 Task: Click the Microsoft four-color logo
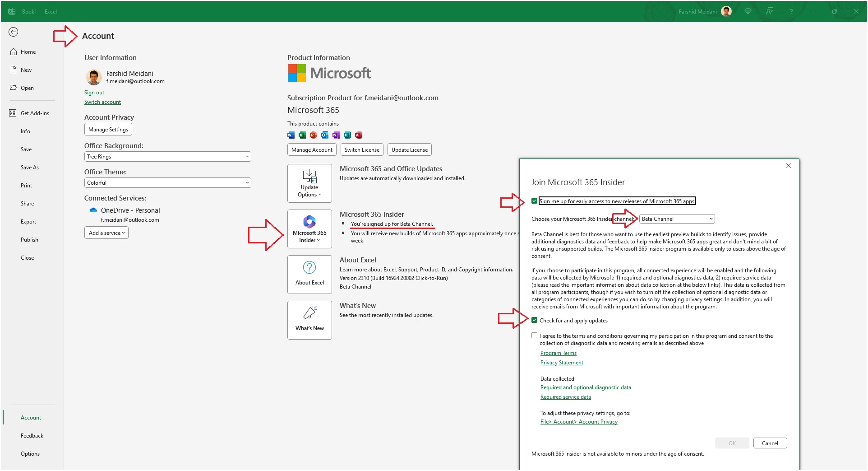[297, 73]
